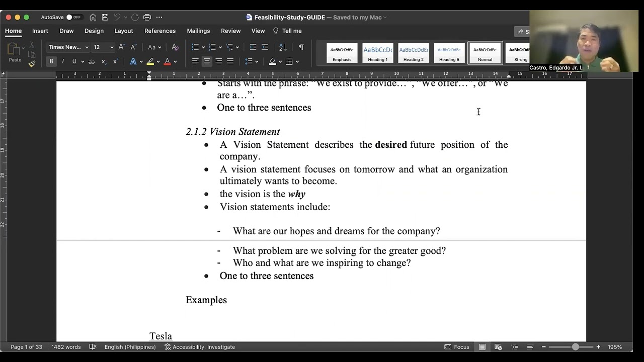The height and width of the screenshot is (362, 644).
Task: Activate the Format Painter brush
Action: 32,64
